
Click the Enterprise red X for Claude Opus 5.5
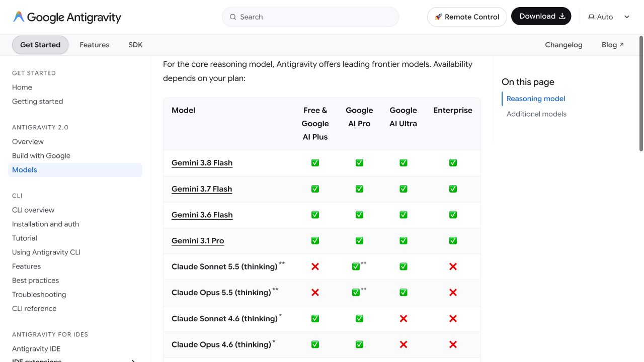453,293
